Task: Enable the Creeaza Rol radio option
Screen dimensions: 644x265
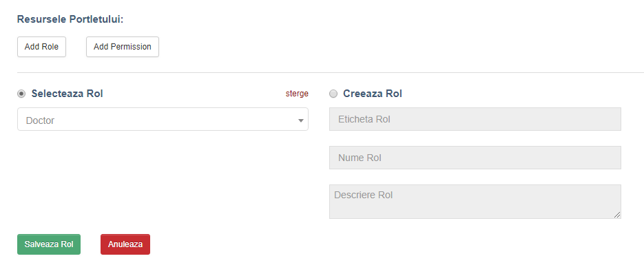Action: 333,94
